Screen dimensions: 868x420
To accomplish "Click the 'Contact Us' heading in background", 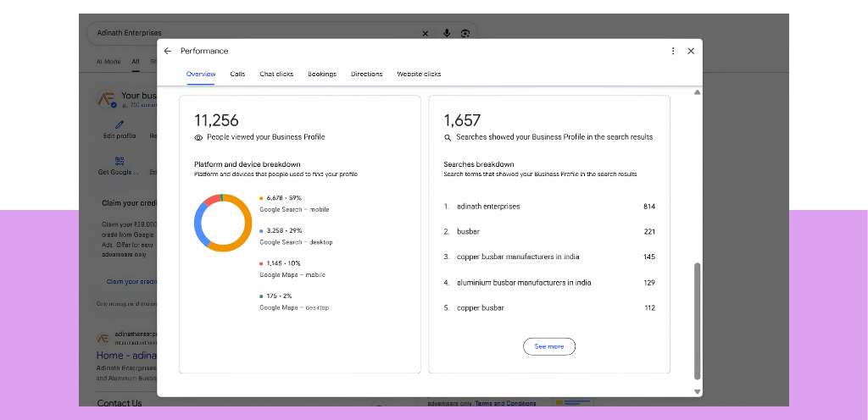I will 120,403.
